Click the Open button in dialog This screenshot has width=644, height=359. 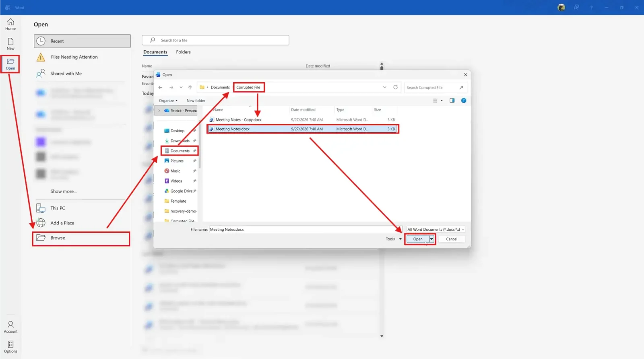pos(418,239)
